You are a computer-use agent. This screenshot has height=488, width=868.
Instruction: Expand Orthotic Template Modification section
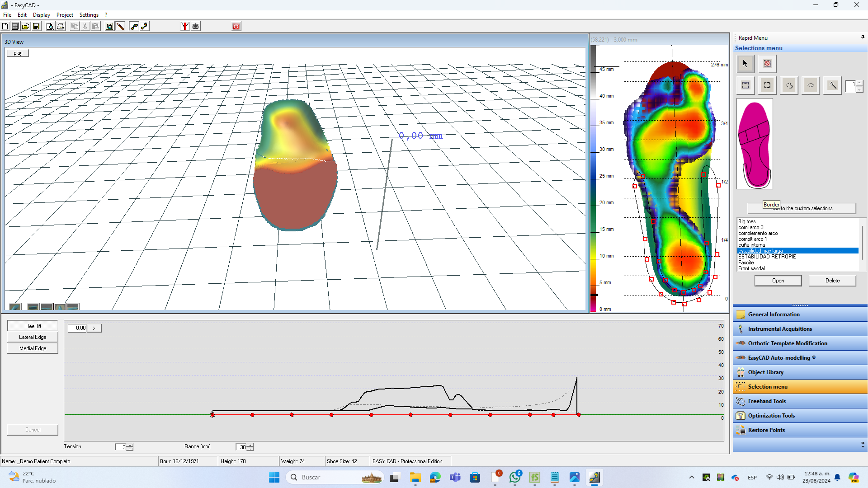787,343
